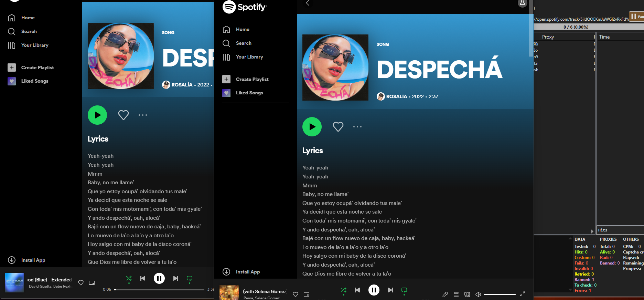Click the DESPECHÁ album cover in front window
644x300 pixels.
click(335, 68)
